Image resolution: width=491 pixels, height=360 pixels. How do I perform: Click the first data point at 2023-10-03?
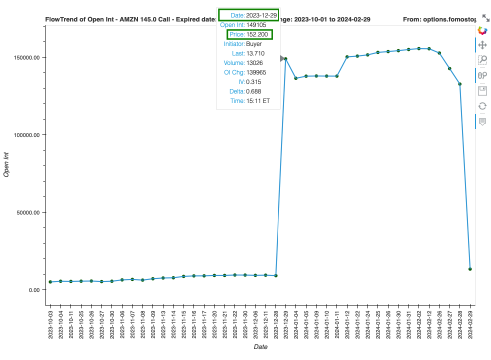click(x=50, y=282)
